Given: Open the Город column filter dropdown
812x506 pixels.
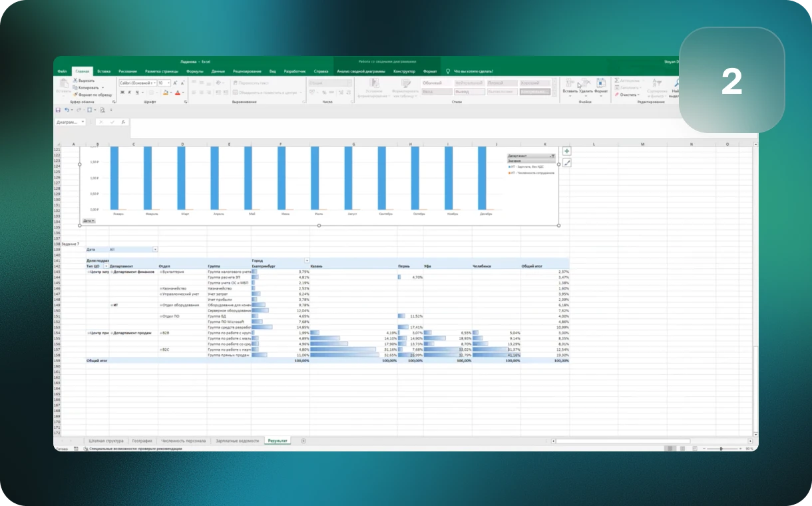Looking at the screenshot, I should coord(307,260).
